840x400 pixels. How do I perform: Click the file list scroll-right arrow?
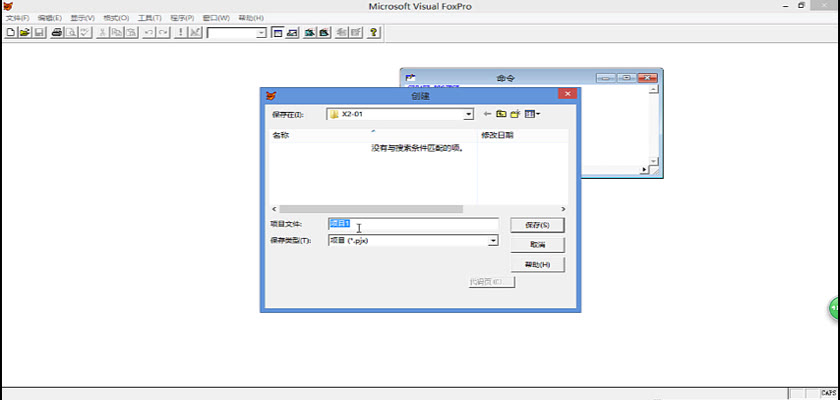point(563,209)
